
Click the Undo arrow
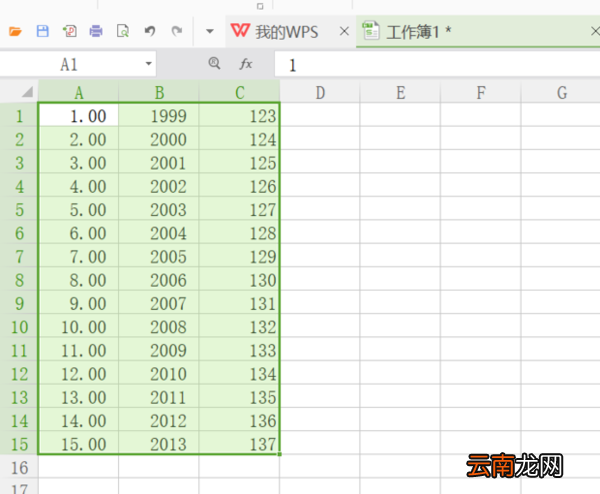coord(150,31)
